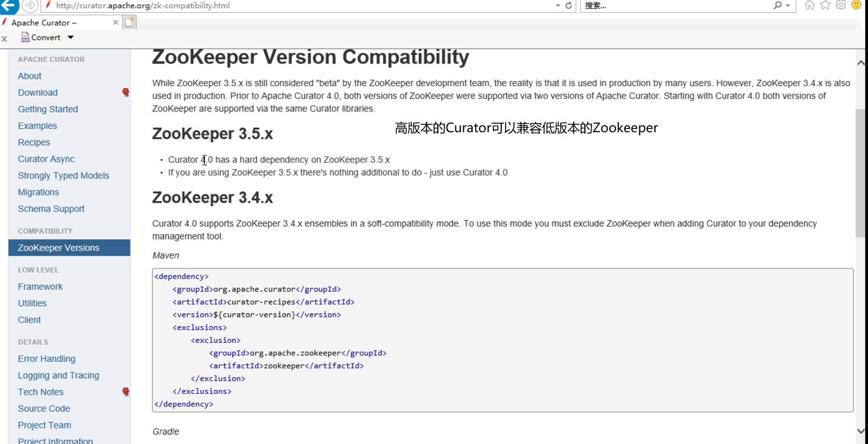Open Logging and Tracing link
868x444 pixels.
(x=59, y=375)
